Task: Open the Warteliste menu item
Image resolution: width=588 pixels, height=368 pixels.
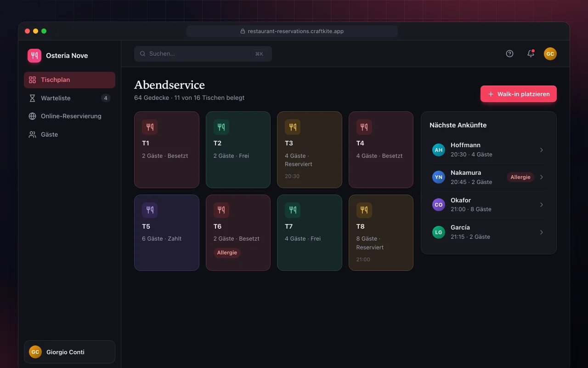Action: point(69,98)
